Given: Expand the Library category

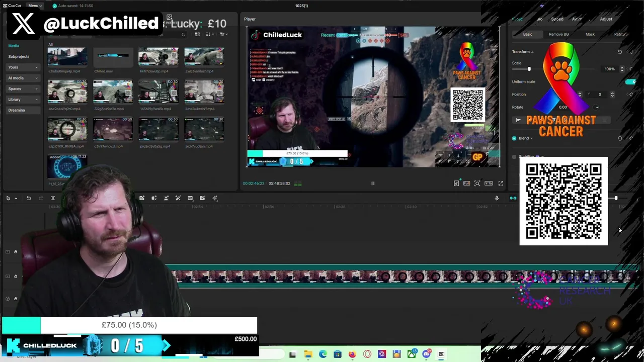Looking at the screenshot, I should point(23,100).
